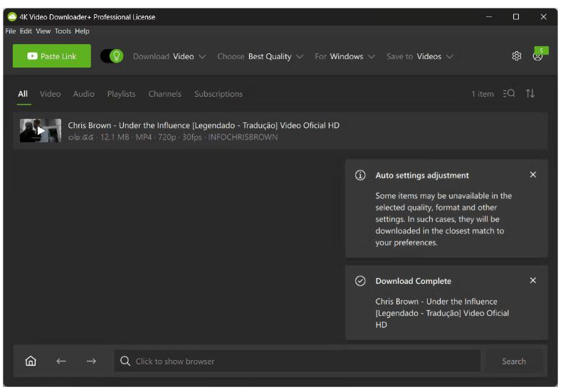Click the Search button
The image size is (568, 392).
pyautogui.click(x=513, y=361)
